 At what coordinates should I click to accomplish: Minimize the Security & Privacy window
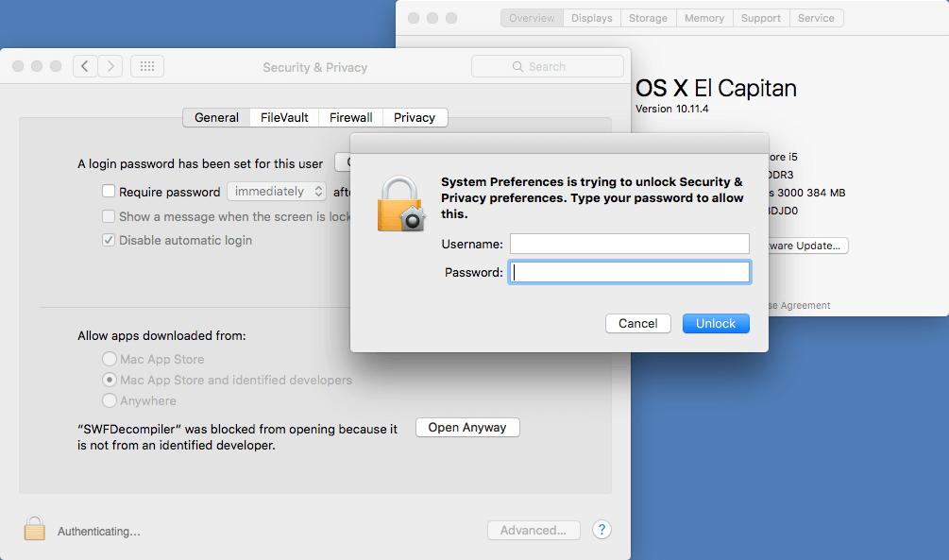pyautogui.click(x=37, y=66)
